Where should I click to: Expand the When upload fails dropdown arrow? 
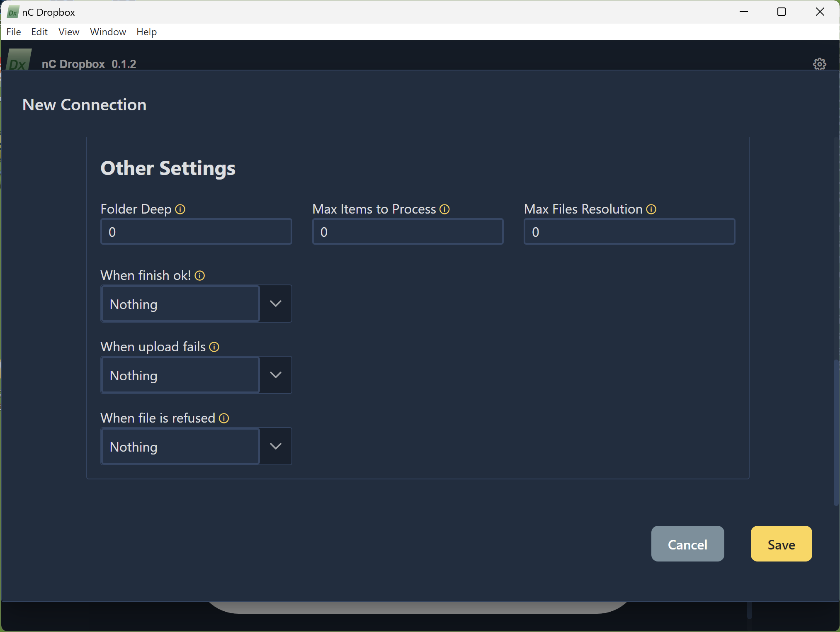tap(276, 375)
